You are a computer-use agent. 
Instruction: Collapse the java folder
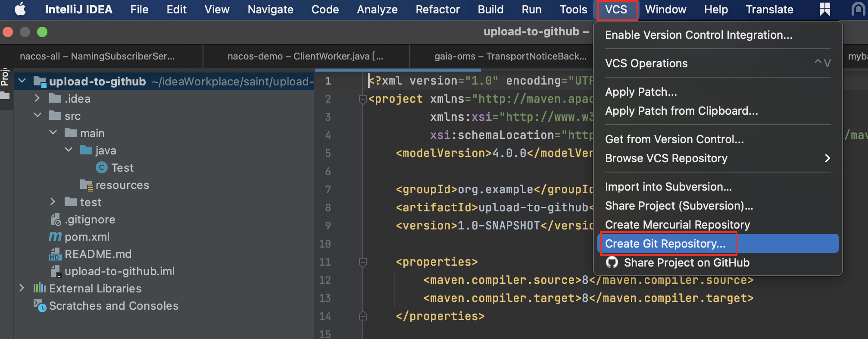pos(69,150)
